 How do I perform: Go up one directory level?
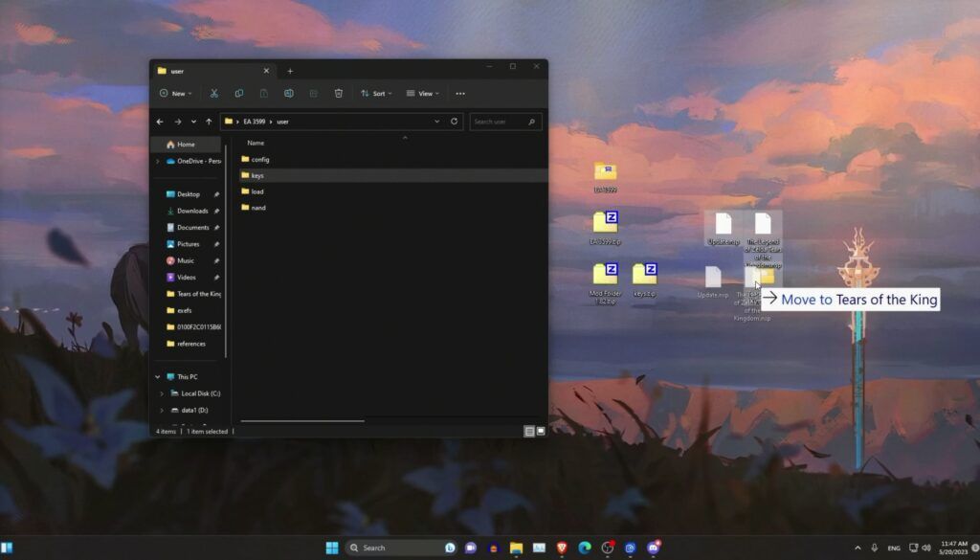click(209, 122)
